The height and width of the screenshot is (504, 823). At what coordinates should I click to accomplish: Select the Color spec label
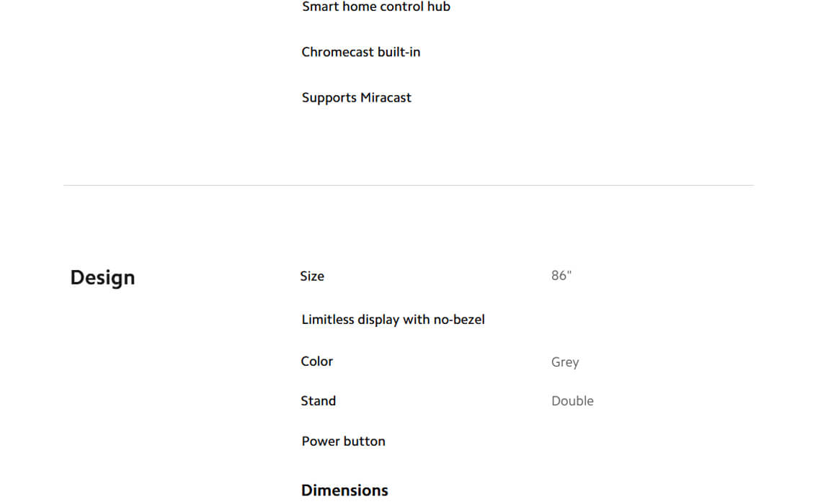point(316,361)
